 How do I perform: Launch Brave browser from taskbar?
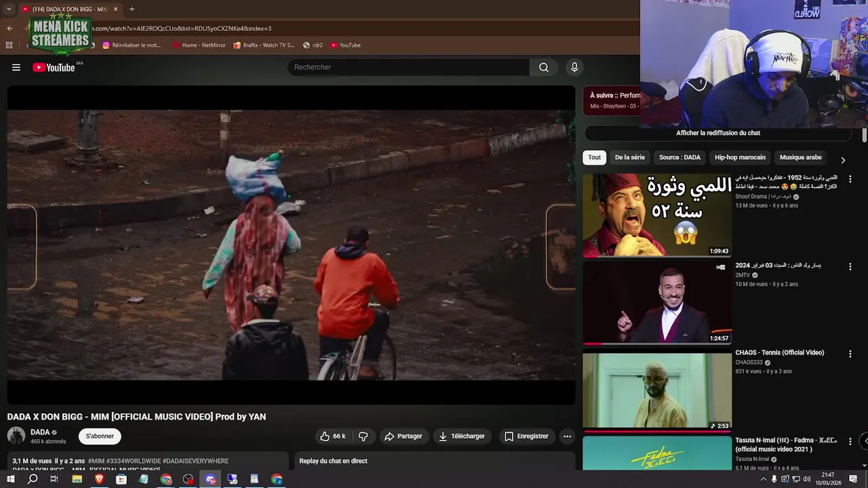click(x=100, y=479)
